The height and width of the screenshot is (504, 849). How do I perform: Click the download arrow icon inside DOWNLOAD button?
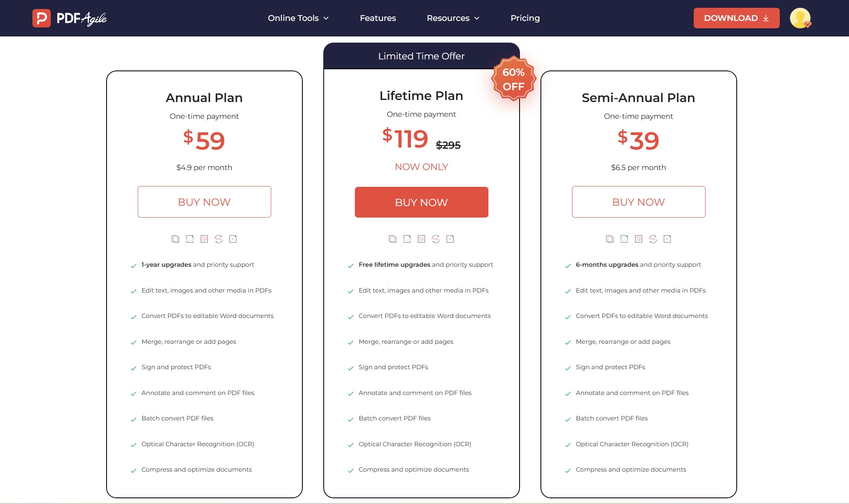coord(766,18)
